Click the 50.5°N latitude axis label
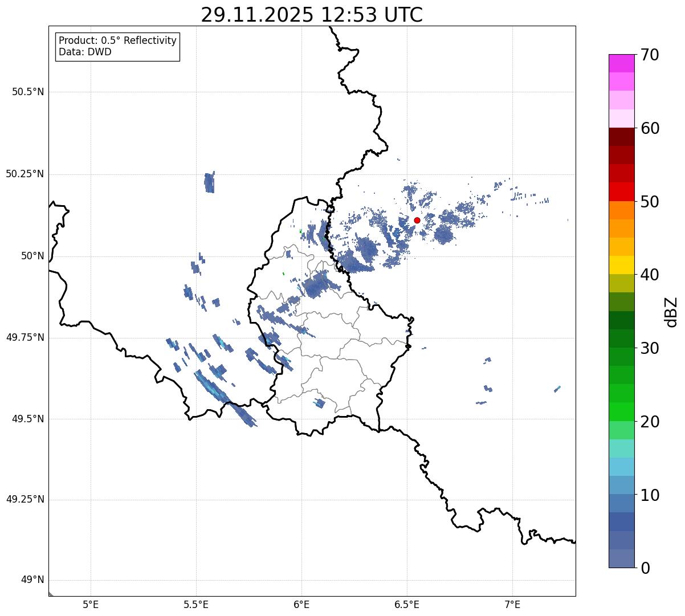The height and width of the screenshot is (616, 685). click(x=27, y=92)
